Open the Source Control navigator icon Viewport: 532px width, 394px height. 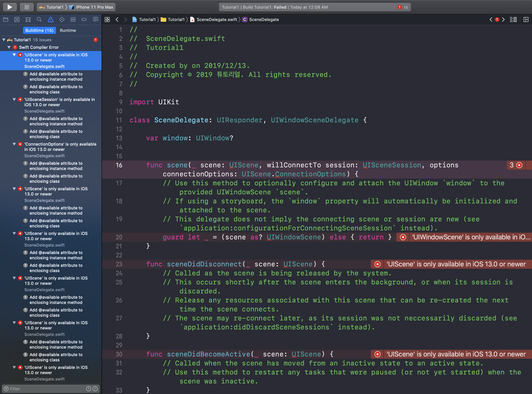point(17,20)
